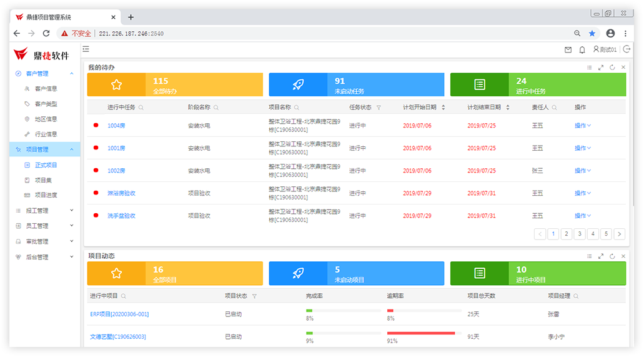The image size is (644, 357).
Task: Click the 未启动任务 summary card showing 91
Action: click(356, 85)
